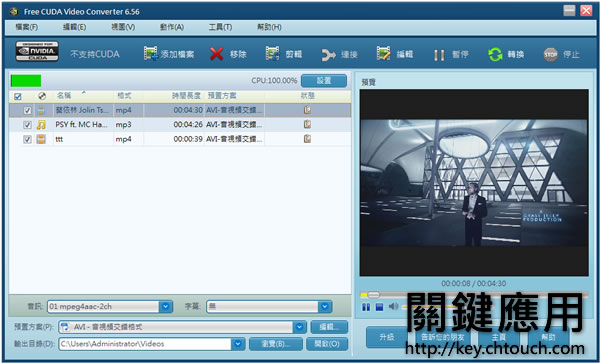
Task: Open the 輸出目錄 output folder dropdown arrow
Action: 238,344
